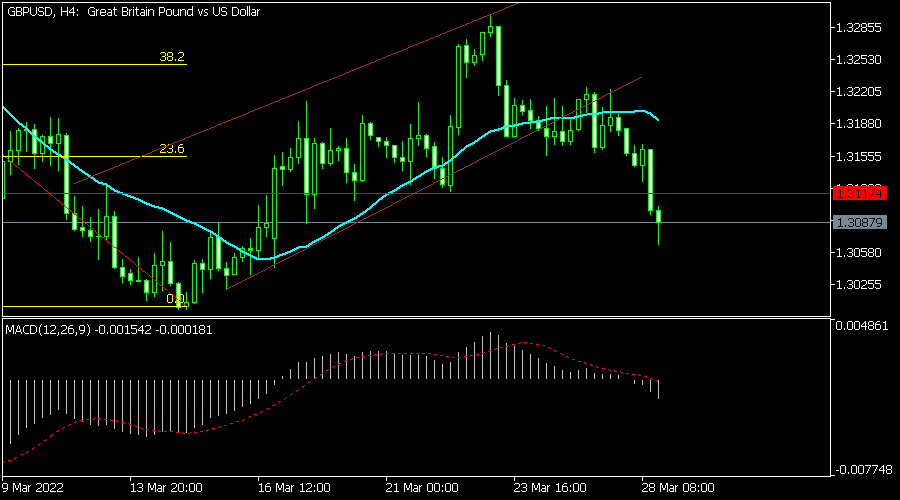
Task: Click the 1.31555 price scale value
Action: pyautogui.click(x=858, y=156)
